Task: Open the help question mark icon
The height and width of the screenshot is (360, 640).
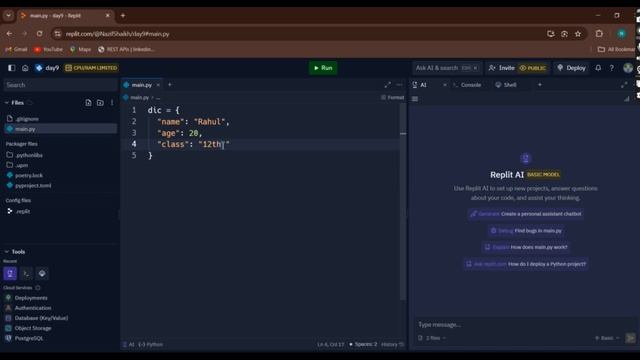Action: (611, 68)
